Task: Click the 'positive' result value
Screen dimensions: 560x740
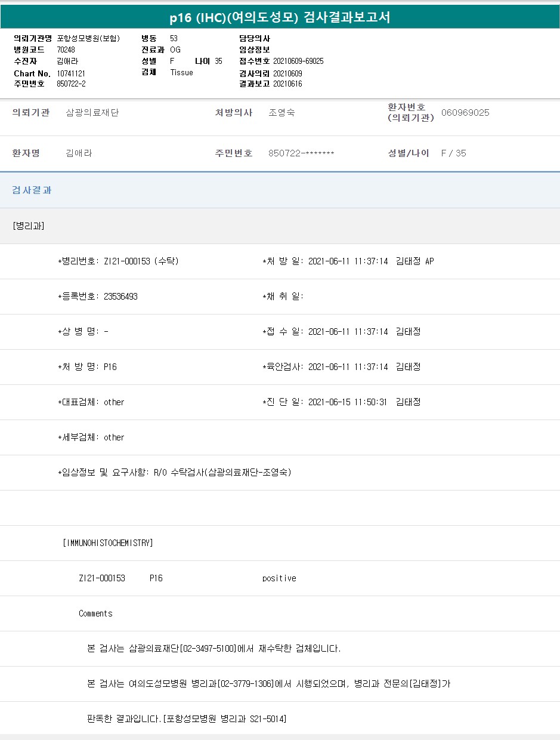Action: (279, 578)
